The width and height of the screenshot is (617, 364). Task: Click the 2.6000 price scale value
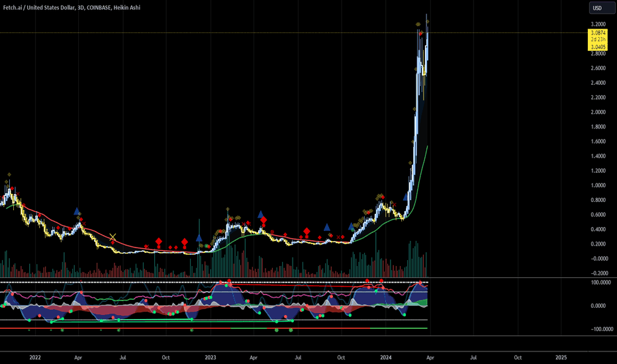pos(598,68)
